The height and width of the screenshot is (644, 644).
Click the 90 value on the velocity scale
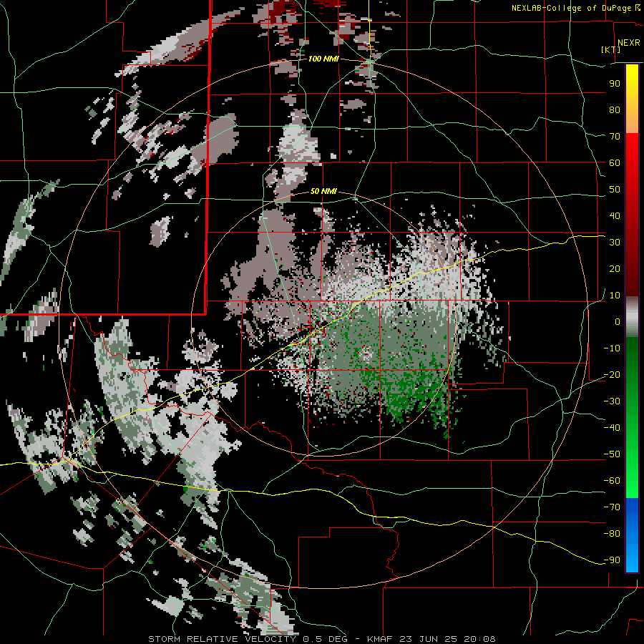coord(615,84)
